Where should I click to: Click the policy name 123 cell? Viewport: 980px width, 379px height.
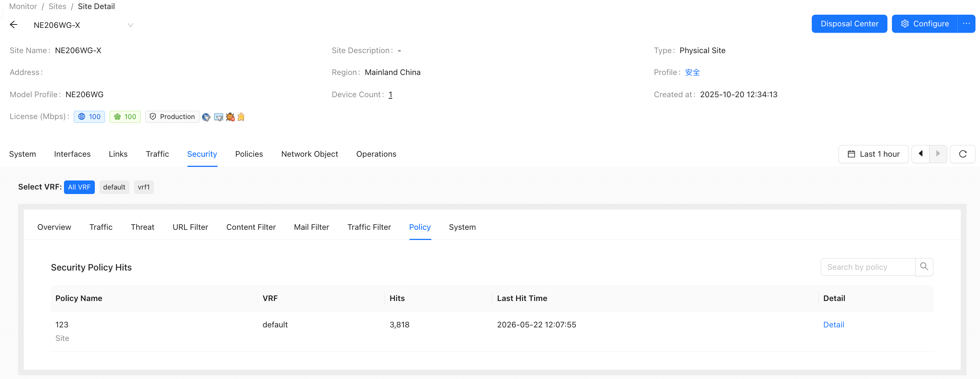(62, 324)
